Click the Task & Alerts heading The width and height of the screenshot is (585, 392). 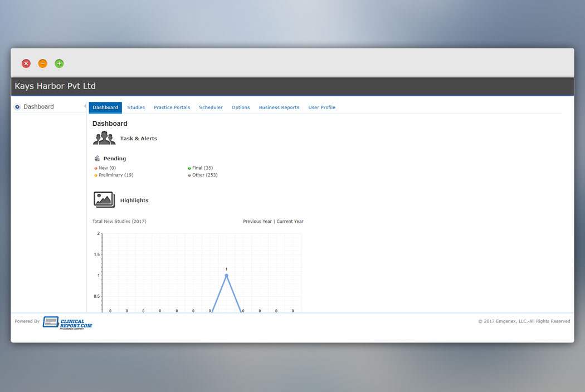tap(138, 139)
